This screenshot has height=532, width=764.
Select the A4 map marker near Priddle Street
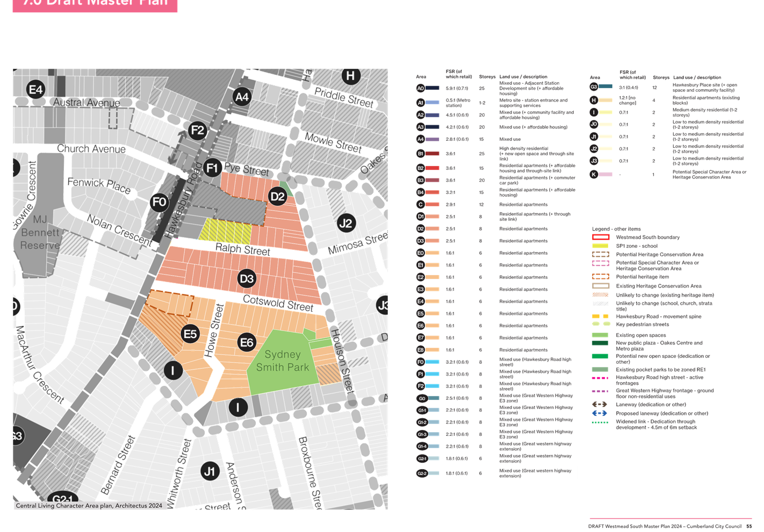click(242, 97)
